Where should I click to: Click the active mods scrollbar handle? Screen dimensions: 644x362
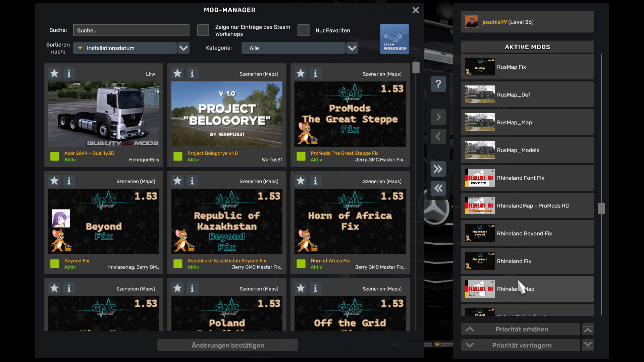(x=601, y=208)
